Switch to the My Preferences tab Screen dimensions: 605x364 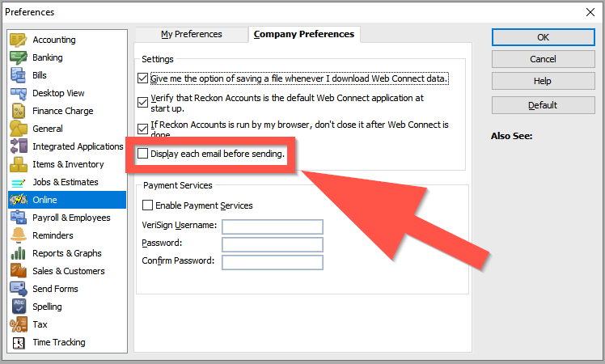192,34
